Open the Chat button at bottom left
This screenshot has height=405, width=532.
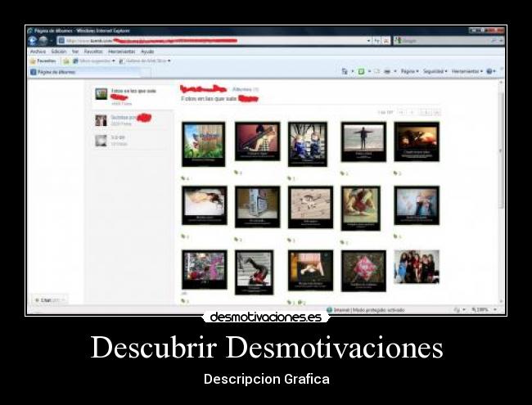[49, 300]
